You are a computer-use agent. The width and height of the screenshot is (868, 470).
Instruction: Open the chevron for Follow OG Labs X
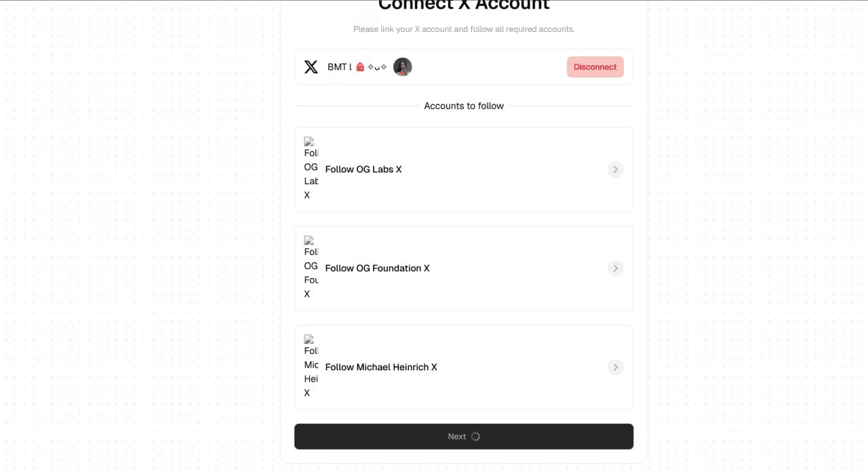tap(615, 170)
